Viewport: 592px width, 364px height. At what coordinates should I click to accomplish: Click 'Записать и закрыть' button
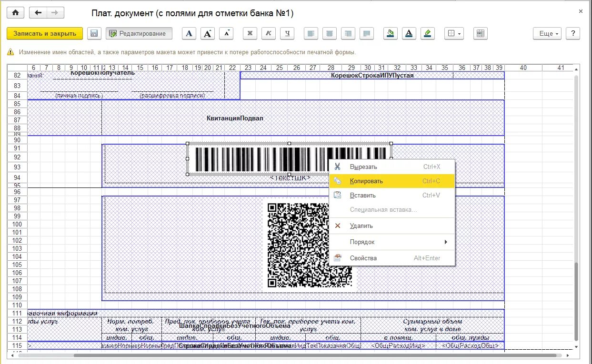pyautogui.click(x=45, y=33)
